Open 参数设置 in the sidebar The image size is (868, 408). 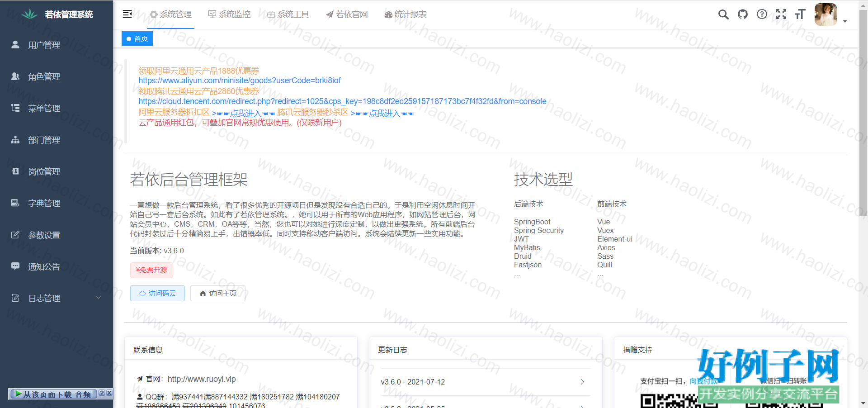[x=57, y=235]
